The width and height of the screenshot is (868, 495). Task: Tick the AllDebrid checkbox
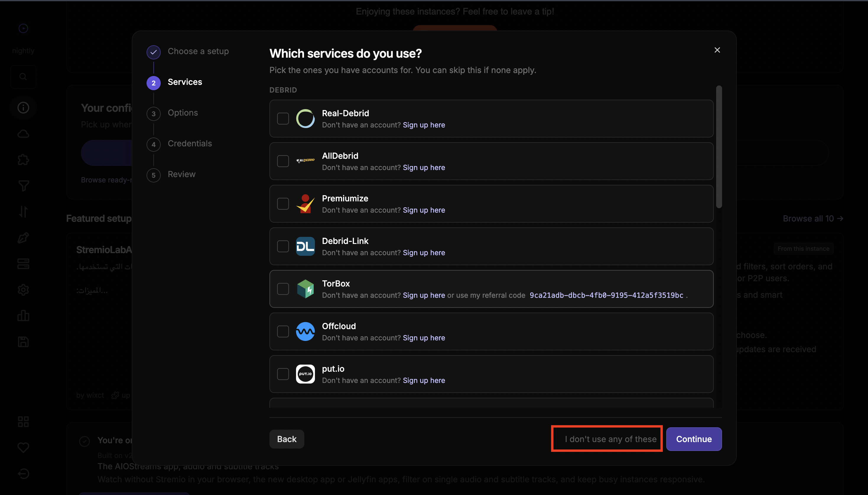point(283,161)
